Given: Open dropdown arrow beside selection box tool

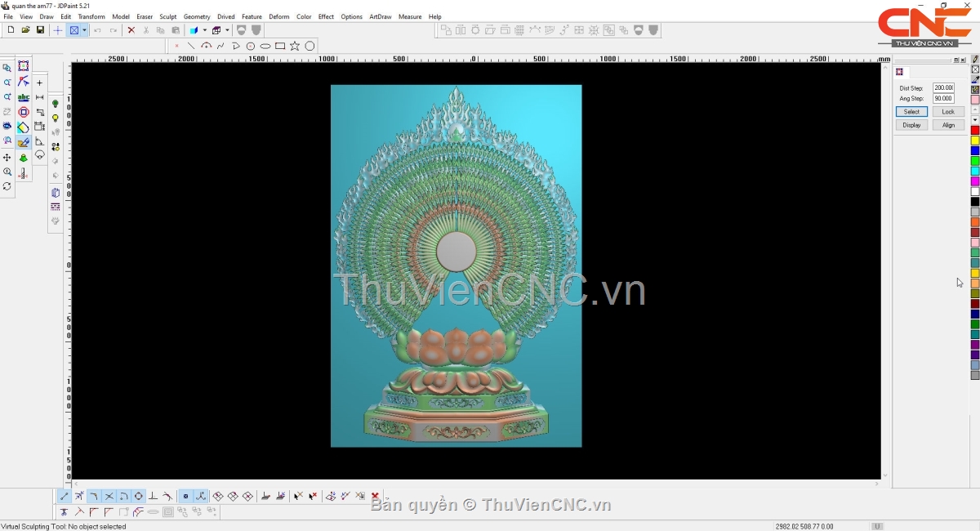Looking at the screenshot, I should pos(84,30).
